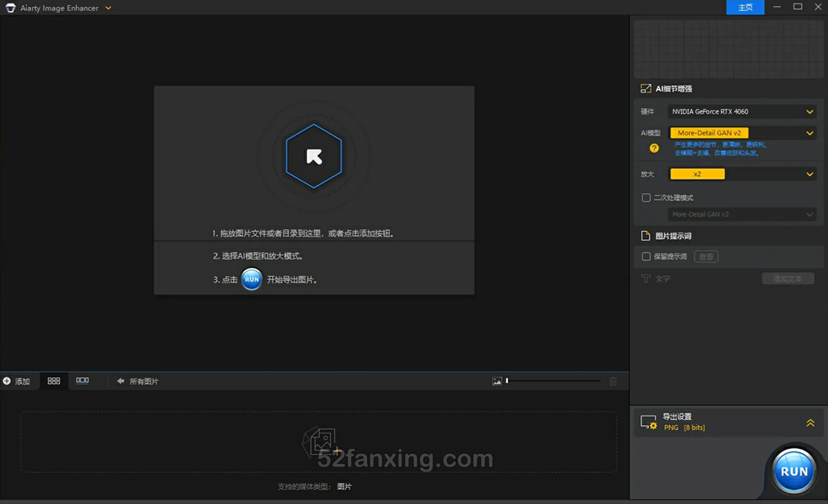Click the 查看 view button
Screen dimensions: 828x504
pyautogui.click(x=706, y=256)
